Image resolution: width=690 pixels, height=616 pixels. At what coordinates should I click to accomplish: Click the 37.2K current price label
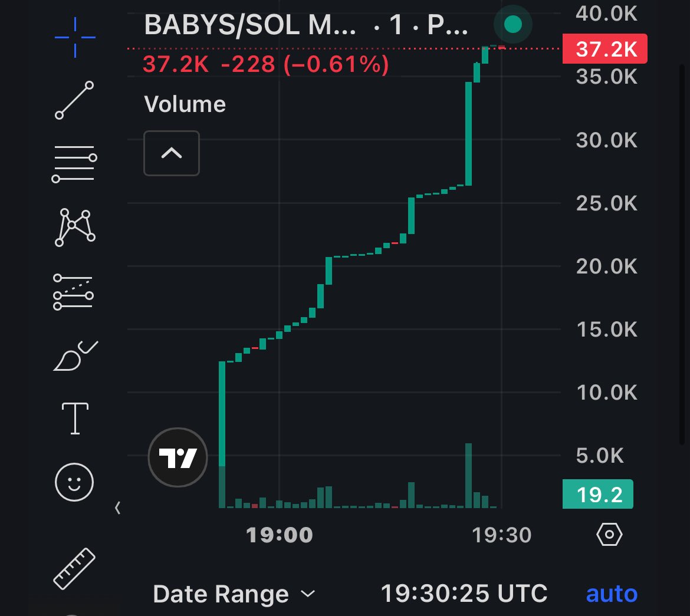[606, 49]
